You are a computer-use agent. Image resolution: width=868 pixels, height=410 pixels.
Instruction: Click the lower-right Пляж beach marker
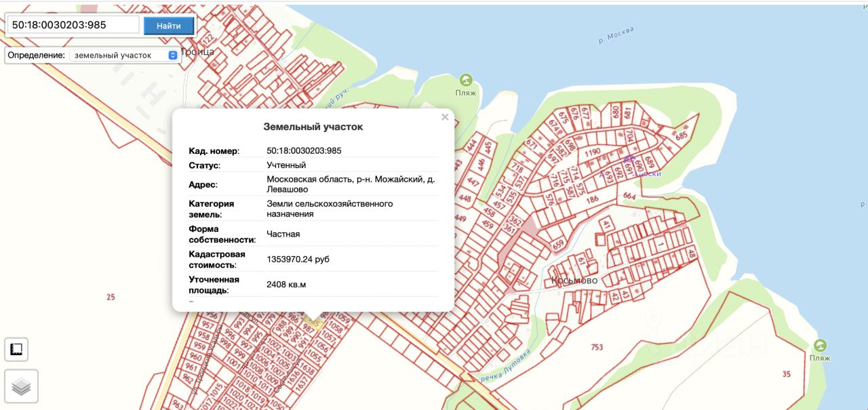click(x=820, y=346)
